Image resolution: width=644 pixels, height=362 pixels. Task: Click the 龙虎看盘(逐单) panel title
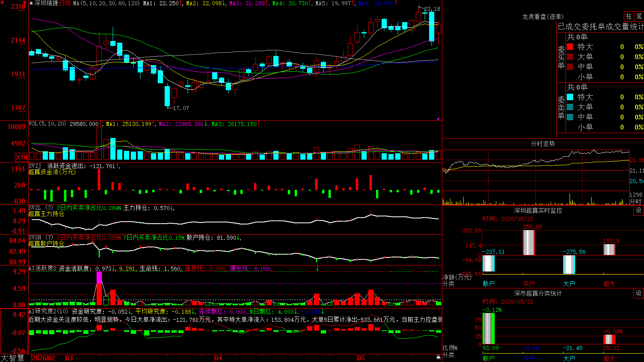pos(543,16)
